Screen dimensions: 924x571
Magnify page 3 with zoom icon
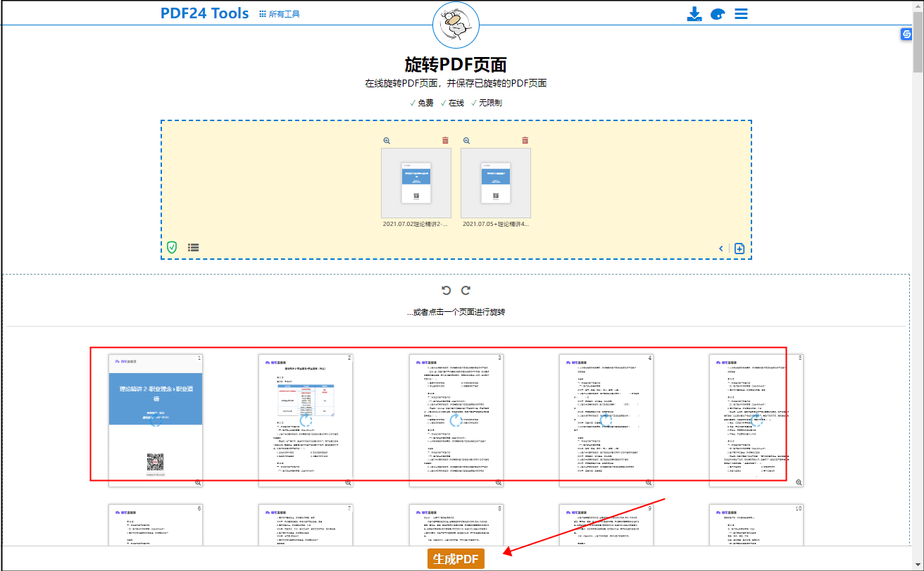tap(499, 482)
